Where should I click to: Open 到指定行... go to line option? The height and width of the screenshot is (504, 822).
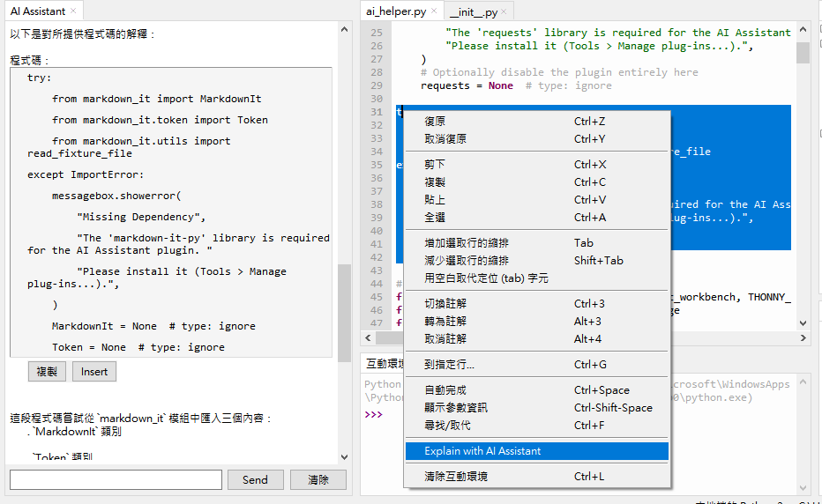tap(449, 365)
